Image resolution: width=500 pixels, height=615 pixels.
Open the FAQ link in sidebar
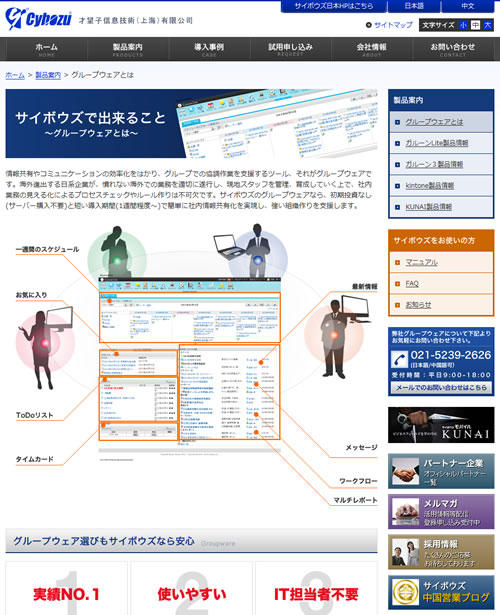tap(412, 284)
